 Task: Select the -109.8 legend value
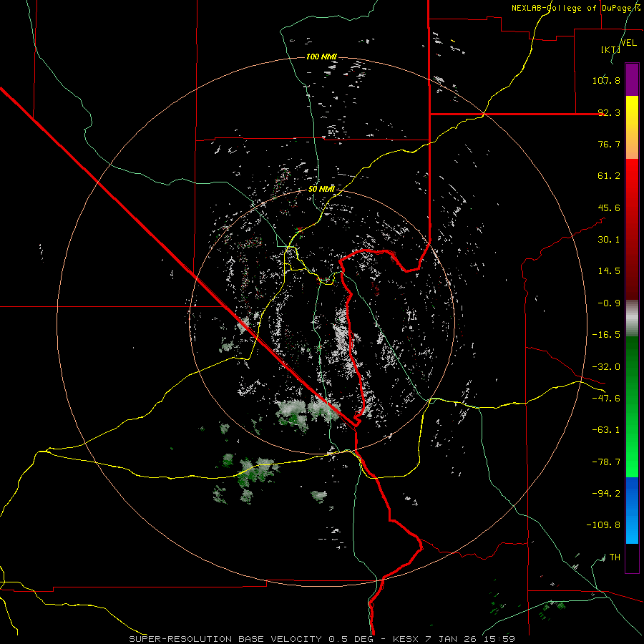pos(603,525)
